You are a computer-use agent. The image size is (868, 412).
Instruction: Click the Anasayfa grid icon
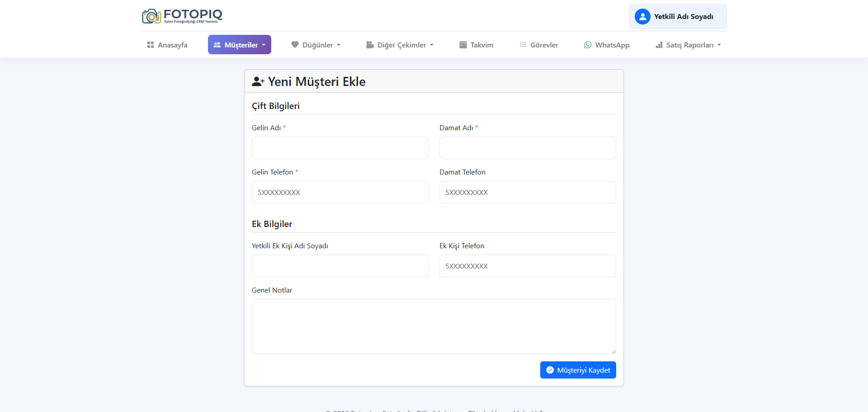(151, 45)
